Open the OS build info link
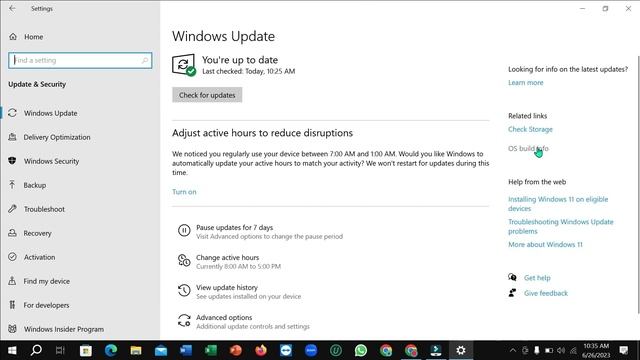 528,149
